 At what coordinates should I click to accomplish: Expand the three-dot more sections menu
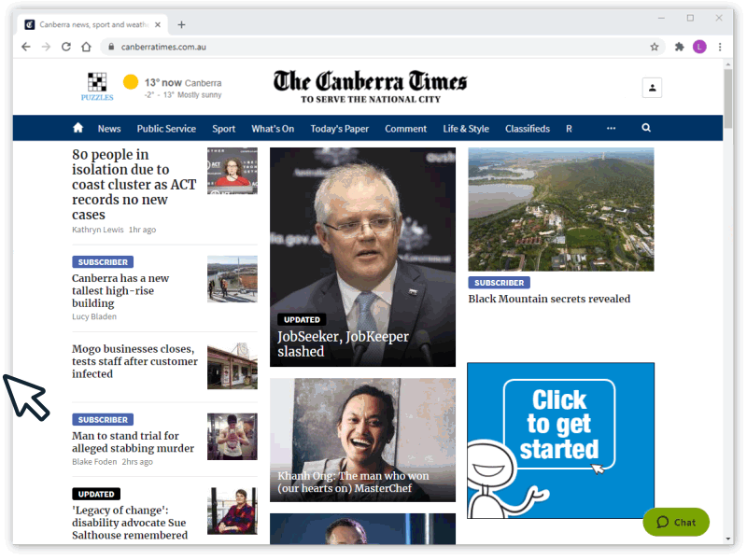(612, 128)
